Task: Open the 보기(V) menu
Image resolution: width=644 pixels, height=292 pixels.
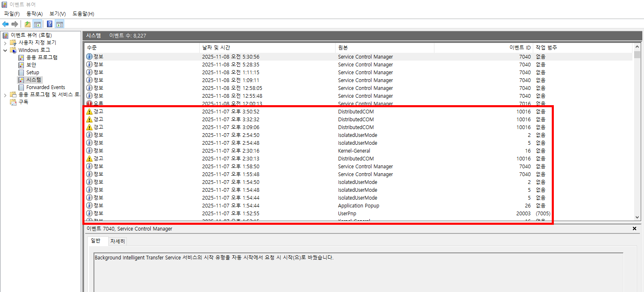Action: tap(58, 14)
